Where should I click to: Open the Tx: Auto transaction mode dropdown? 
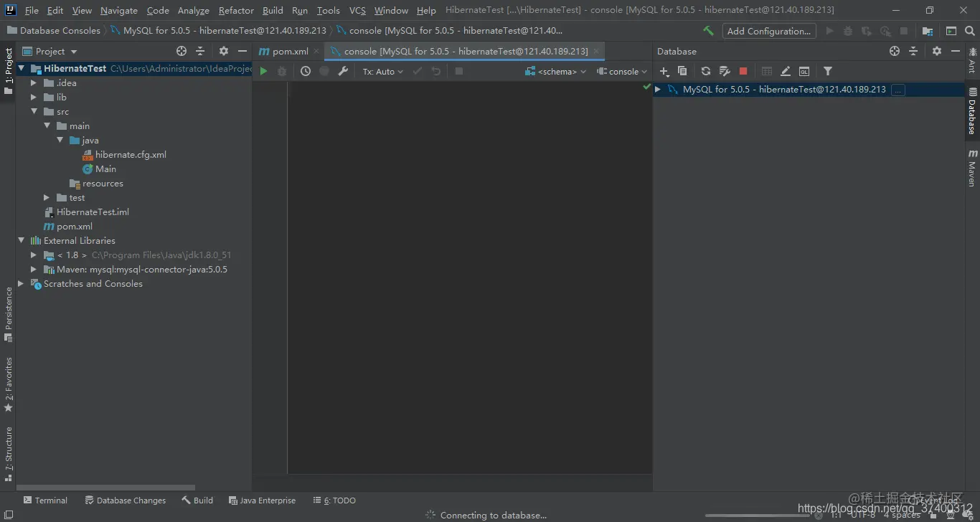pos(382,71)
